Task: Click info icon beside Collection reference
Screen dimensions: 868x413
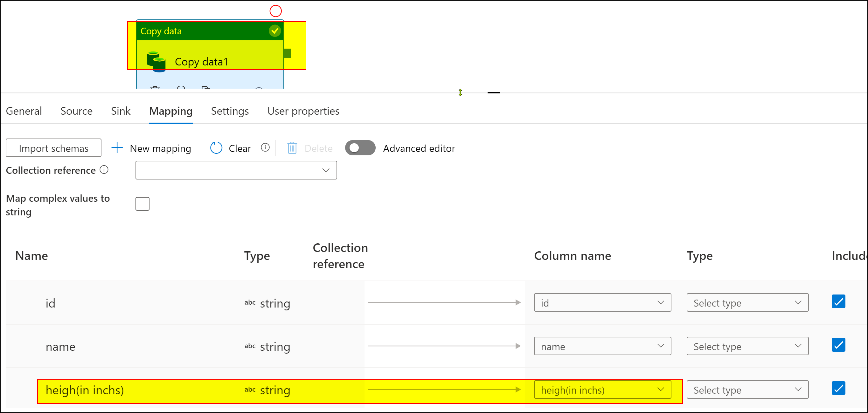Action: pos(104,170)
